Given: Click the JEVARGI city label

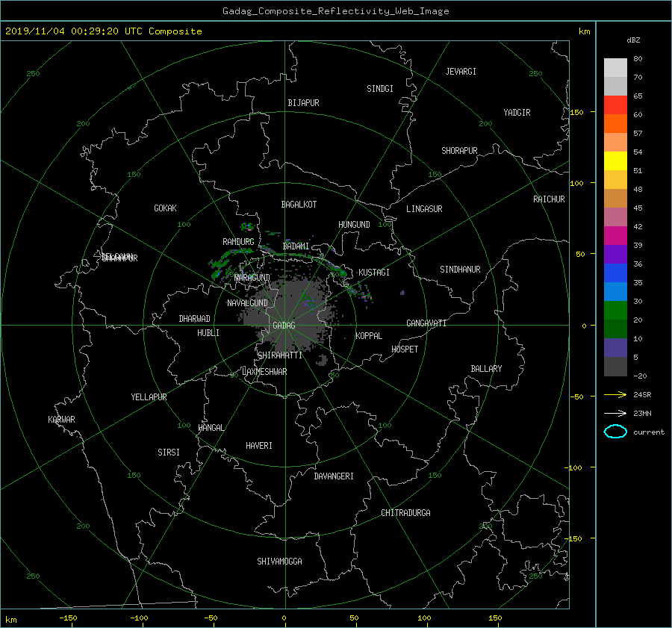Looking at the screenshot, I should point(461,72).
